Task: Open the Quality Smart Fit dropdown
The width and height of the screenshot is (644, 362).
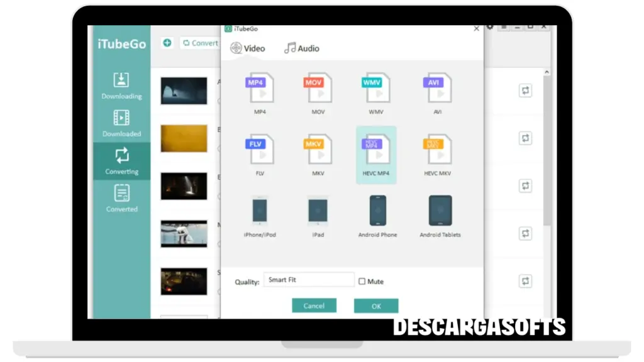Action: [x=308, y=280]
